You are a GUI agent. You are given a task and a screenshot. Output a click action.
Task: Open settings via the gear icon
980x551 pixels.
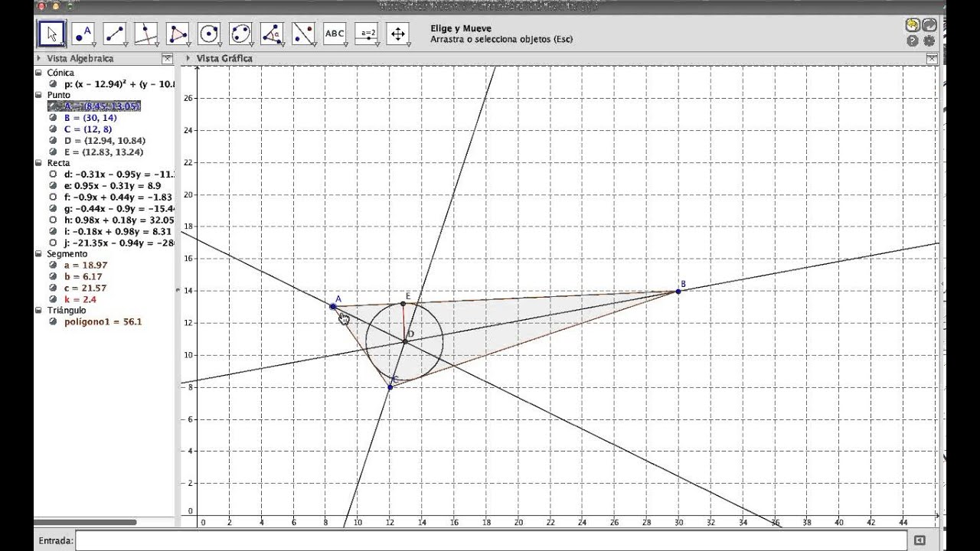tap(929, 41)
